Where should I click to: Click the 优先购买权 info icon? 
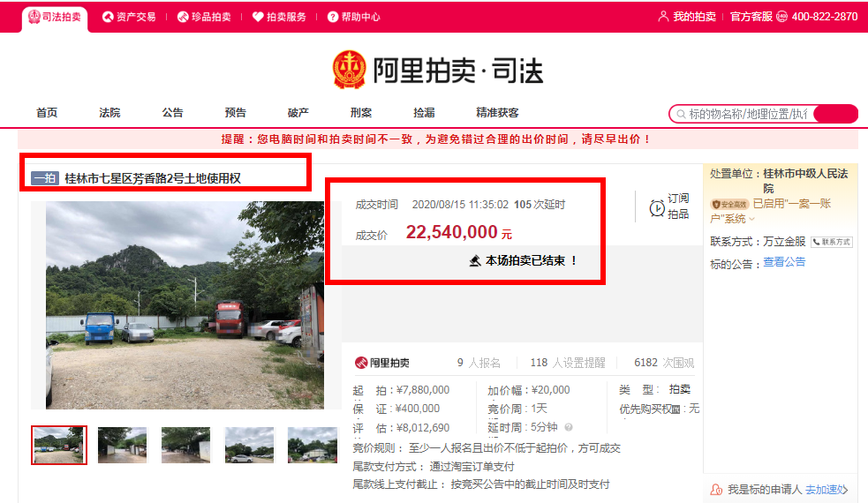tap(676, 409)
